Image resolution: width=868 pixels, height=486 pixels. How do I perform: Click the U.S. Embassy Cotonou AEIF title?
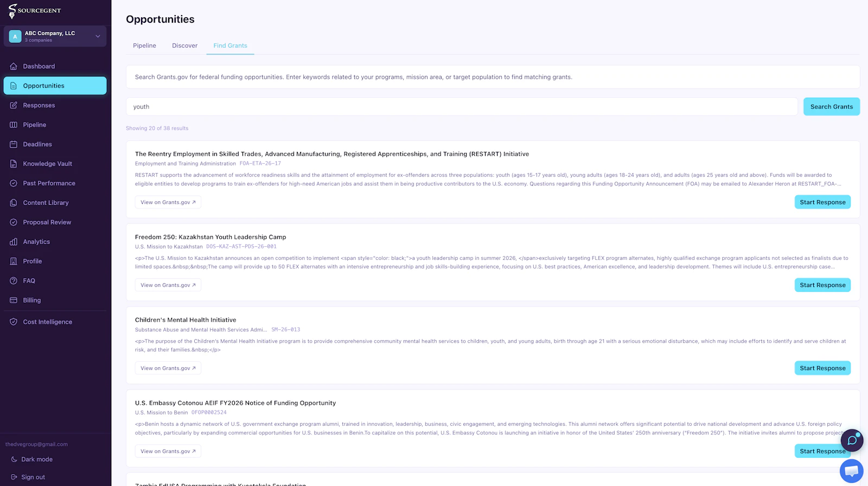tap(235, 403)
